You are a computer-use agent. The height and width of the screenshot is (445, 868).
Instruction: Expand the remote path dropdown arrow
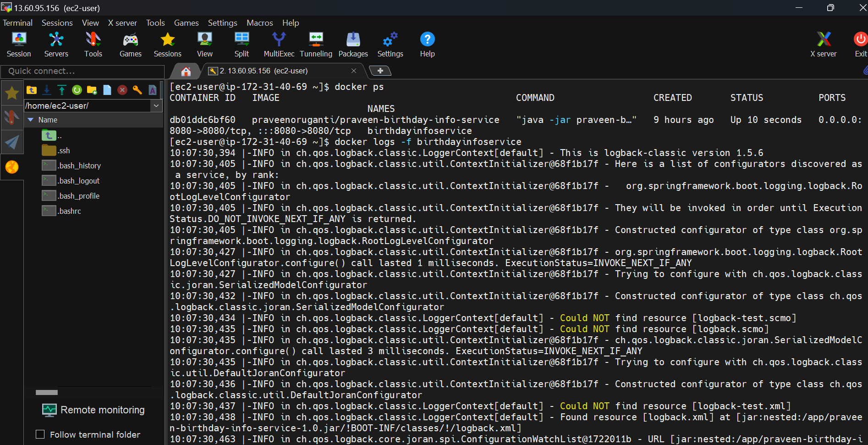(156, 106)
